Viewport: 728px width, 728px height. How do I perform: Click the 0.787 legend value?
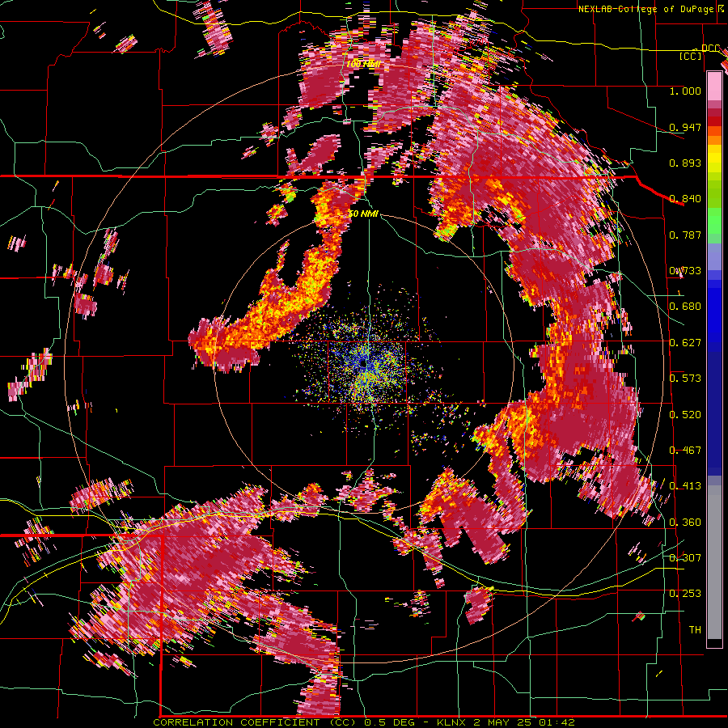click(x=685, y=235)
